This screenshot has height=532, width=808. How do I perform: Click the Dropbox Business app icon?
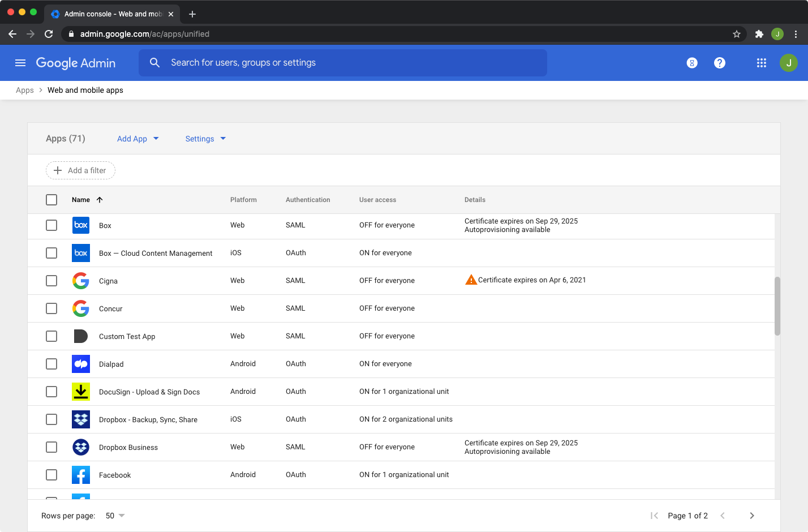[x=81, y=447]
